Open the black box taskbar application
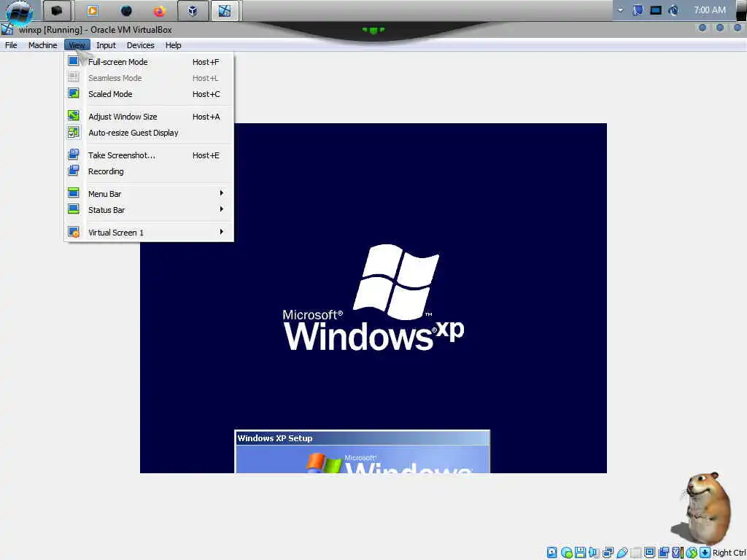The image size is (747, 560). click(57, 10)
